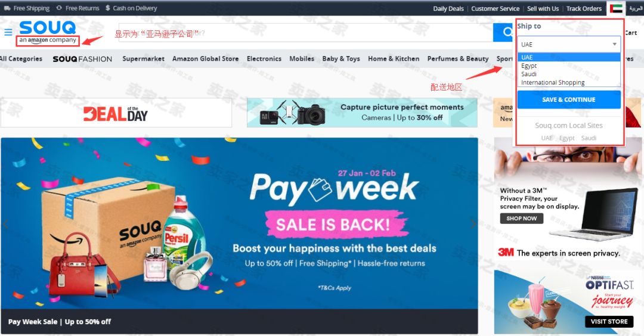Viewport: 644px width, 336px height.
Task: Click the Souq logo
Action: click(x=48, y=32)
